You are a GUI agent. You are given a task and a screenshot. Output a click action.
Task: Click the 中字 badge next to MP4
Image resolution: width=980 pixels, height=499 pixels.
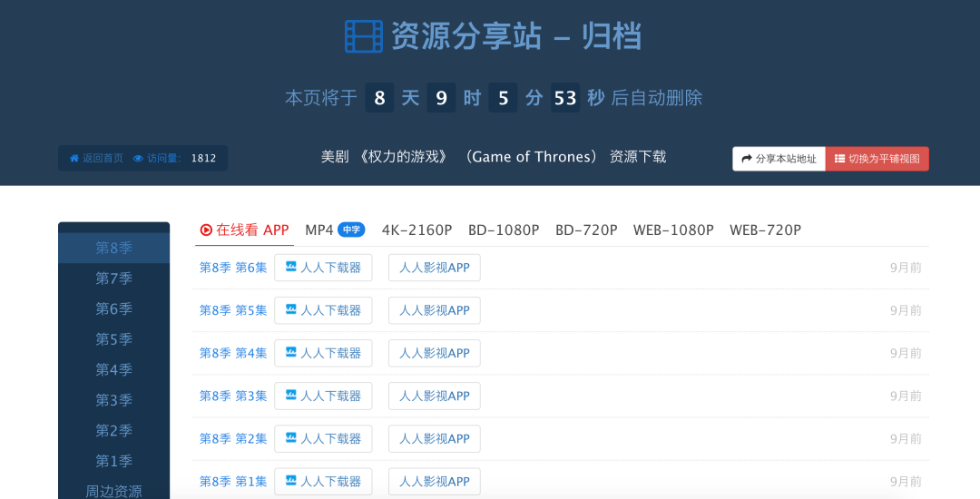coord(351,230)
